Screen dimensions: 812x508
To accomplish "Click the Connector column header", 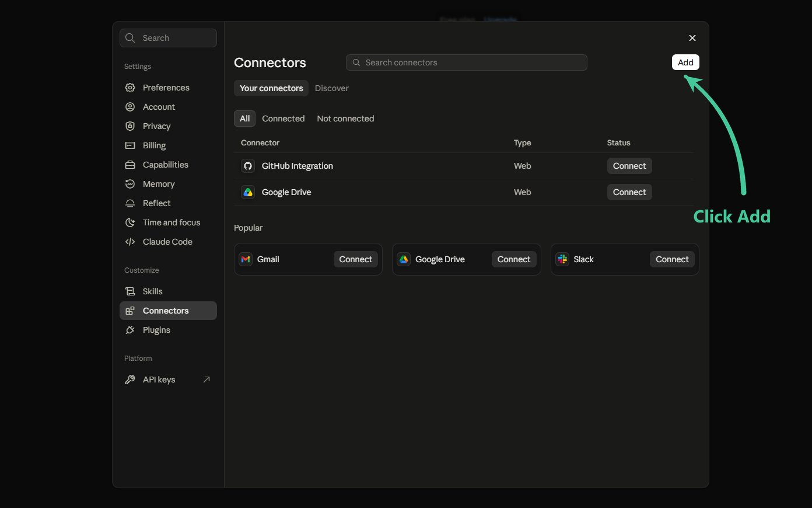I will [260, 142].
